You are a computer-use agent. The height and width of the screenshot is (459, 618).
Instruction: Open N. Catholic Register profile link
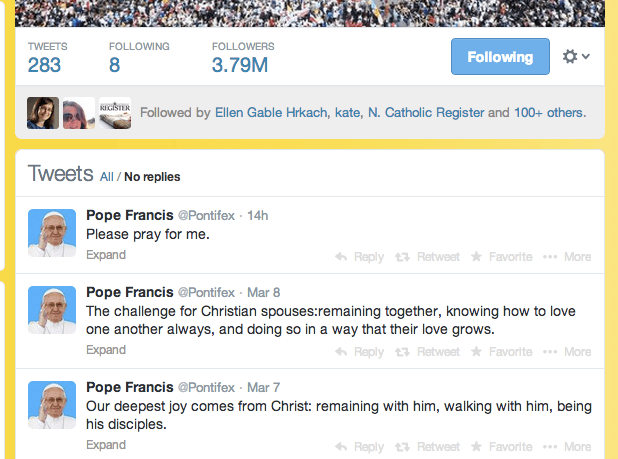pyautogui.click(x=426, y=113)
